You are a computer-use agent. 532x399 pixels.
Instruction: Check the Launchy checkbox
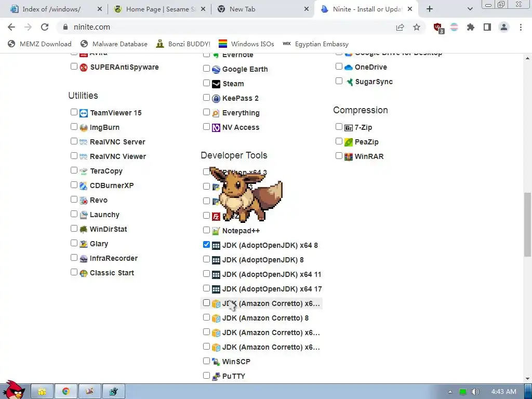tap(74, 214)
